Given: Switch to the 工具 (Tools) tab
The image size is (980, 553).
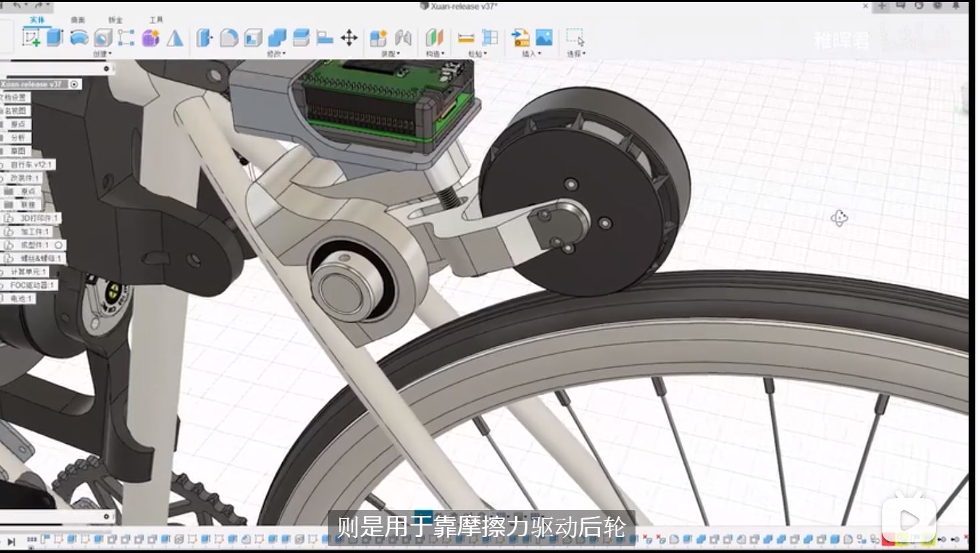Looking at the screenshot, I should coord(156,20).
